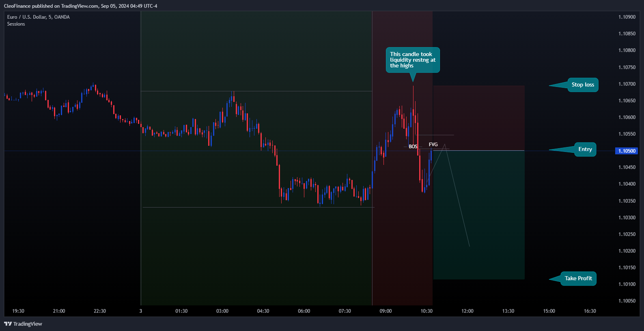
Task: Select the Stop loss callout label
Action: point(583,84)
